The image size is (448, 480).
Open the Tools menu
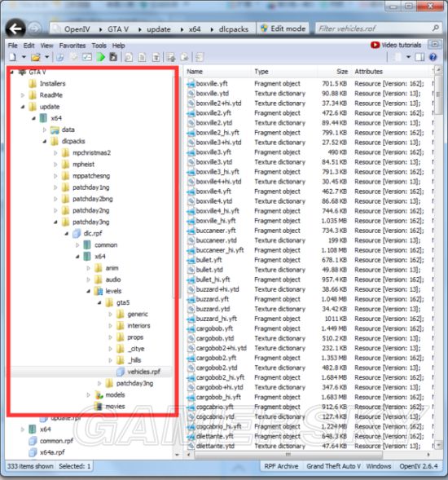pyautogui.click(x=99, y=46)
